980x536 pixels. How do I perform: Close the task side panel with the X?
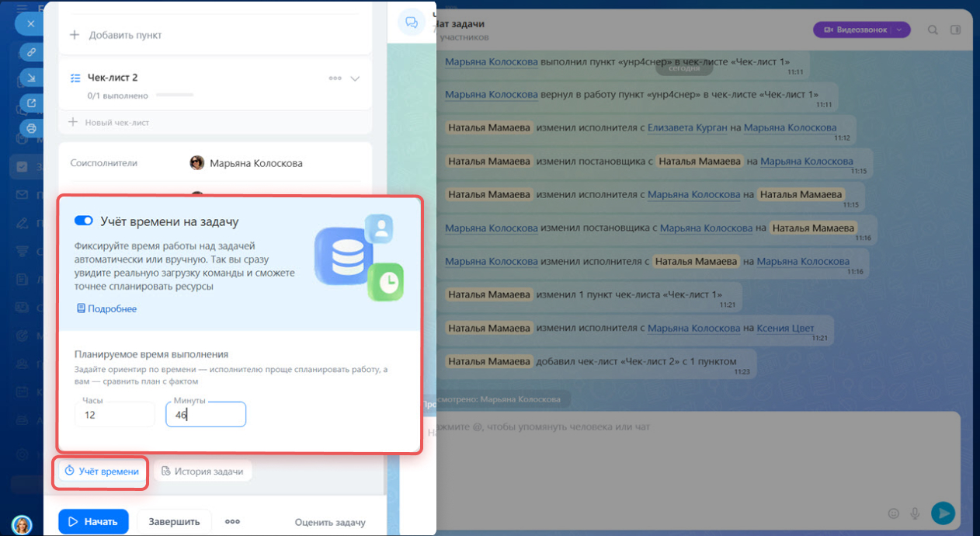pyautogui.click(x=31, y=23)
